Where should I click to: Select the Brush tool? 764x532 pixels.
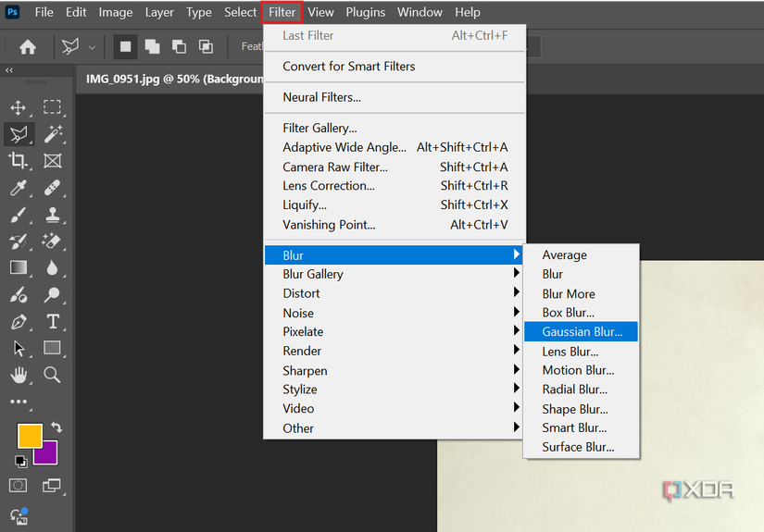tap(18, 215)
